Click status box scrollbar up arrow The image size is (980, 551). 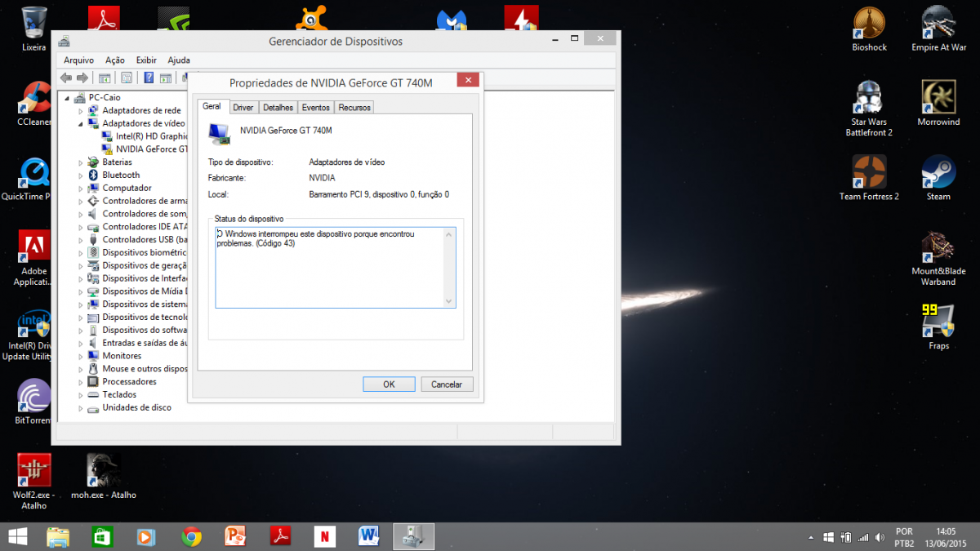(448, 234)
